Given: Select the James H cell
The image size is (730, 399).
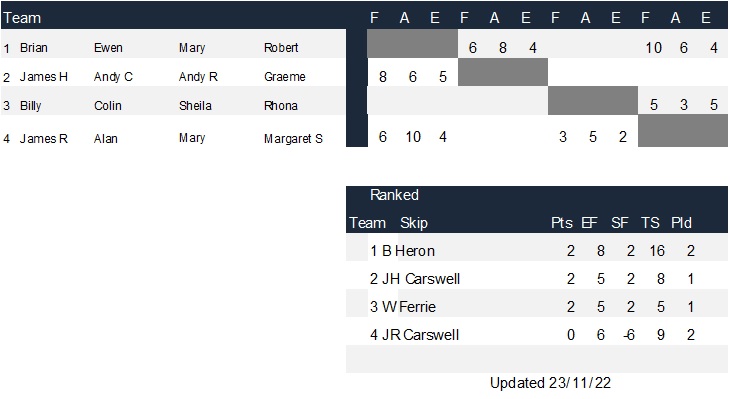Looking at the screenshot, I should click(43, 76).
